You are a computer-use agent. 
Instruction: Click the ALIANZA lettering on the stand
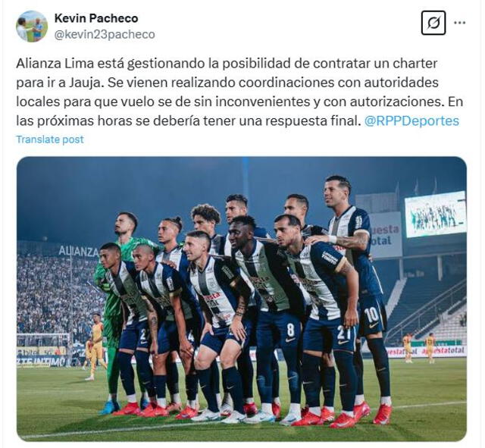click(x=79, y=251)
